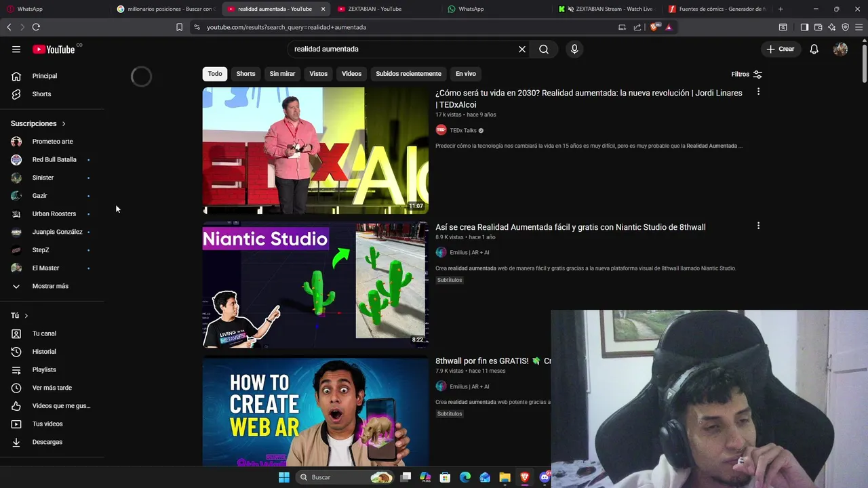Expand the Suscripciones section chevron
Screen dimensions: 868x488
click(x=64, y=123)
